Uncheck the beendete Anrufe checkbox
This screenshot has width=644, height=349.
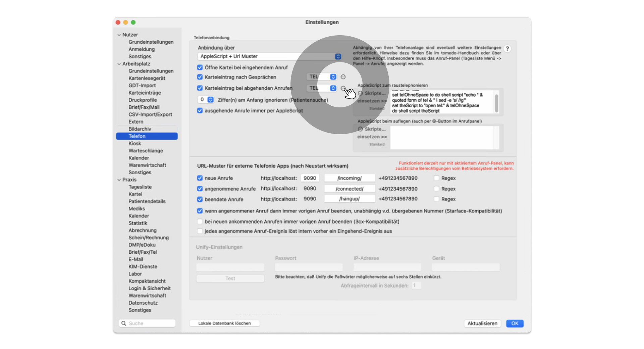click(x=200, y=199)
